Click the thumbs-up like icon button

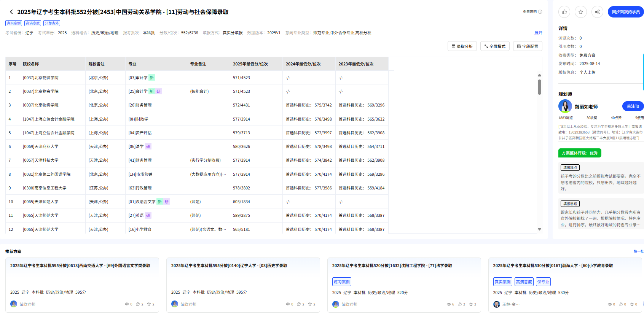[x=564, y=12]
